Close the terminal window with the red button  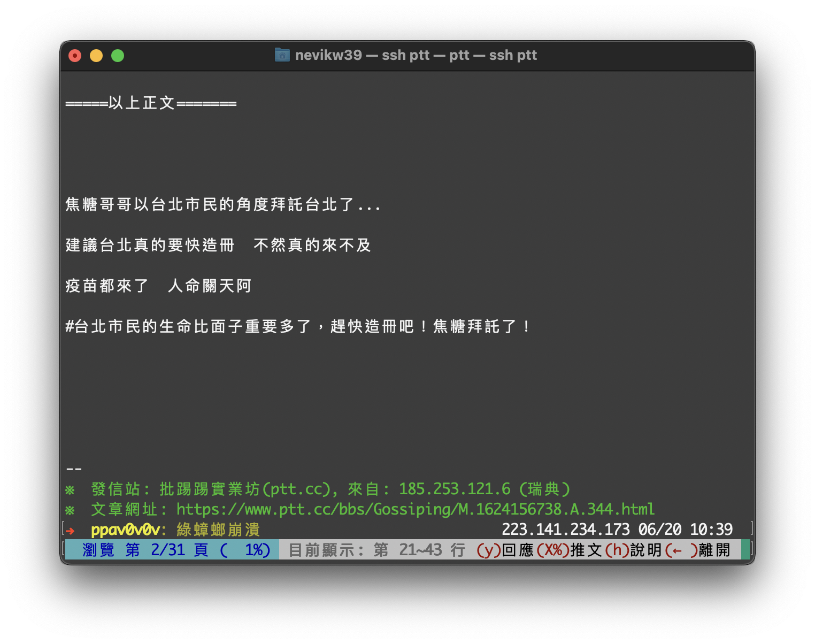coord(75,56)
